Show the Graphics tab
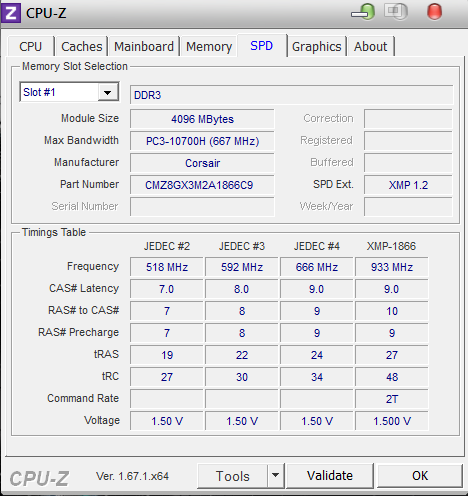 (317, 46)
